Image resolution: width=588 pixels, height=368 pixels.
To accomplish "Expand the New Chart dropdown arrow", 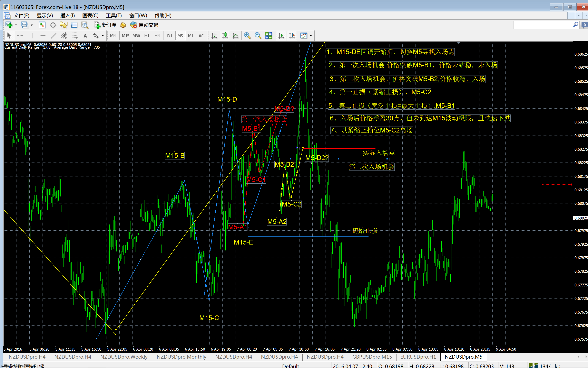I will pos(16,25).
